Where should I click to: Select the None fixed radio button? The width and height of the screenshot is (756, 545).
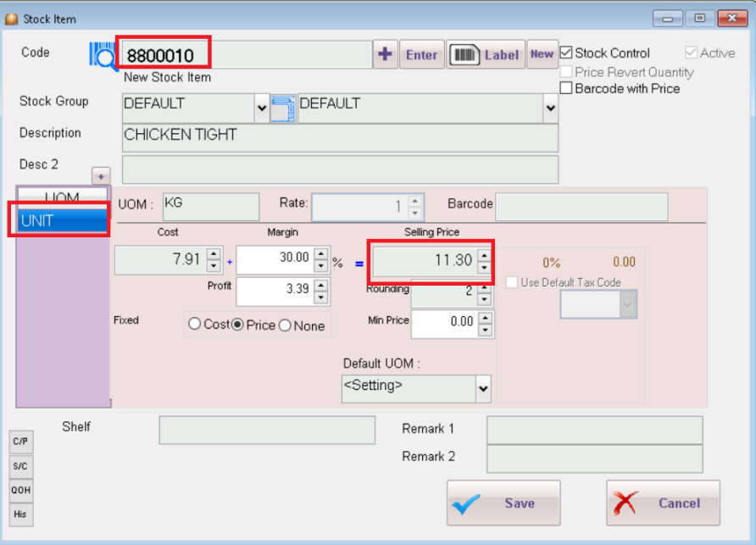pos(285,325)
